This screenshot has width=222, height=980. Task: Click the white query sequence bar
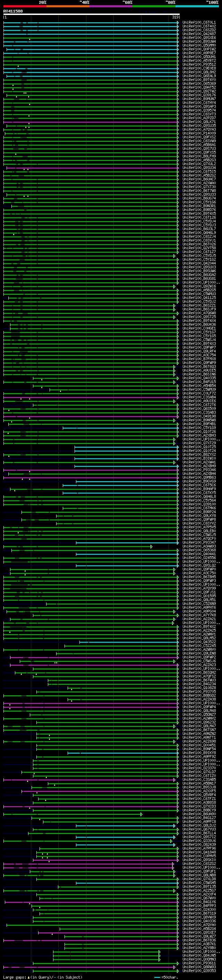(92, 15)
